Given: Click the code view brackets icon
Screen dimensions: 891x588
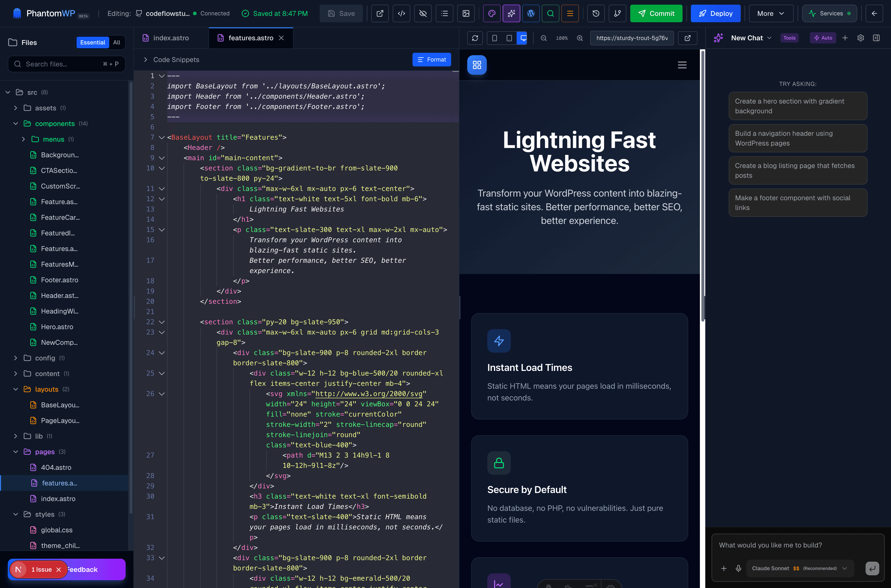Looking at the screenshot, I should [x=401, y=13].
